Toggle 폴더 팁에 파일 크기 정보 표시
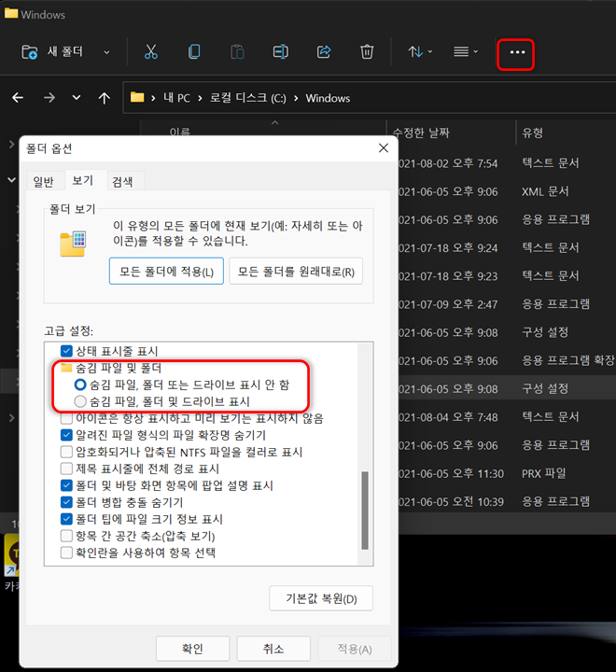 [66, 519]
